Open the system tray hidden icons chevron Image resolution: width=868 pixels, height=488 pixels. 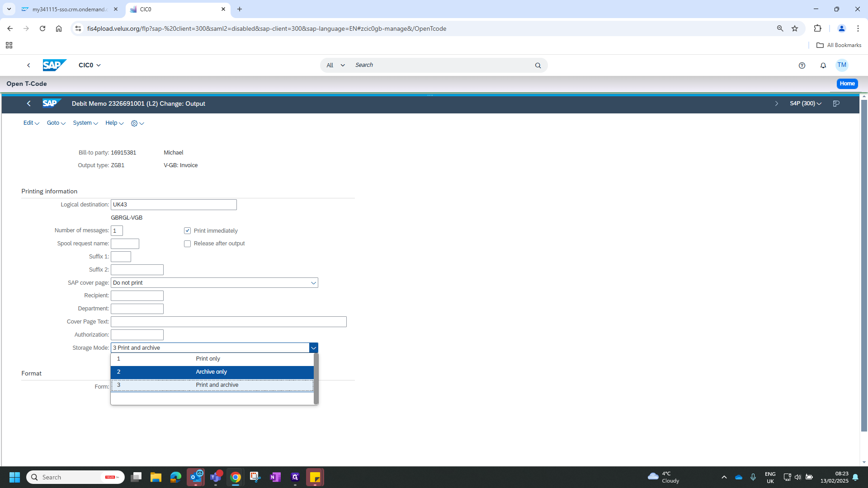tap(724, 477)
